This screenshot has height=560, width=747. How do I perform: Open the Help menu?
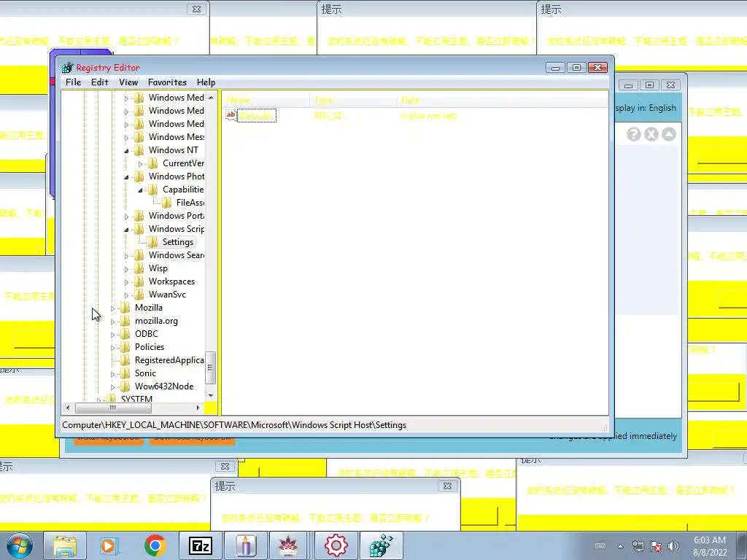[206, 82]
